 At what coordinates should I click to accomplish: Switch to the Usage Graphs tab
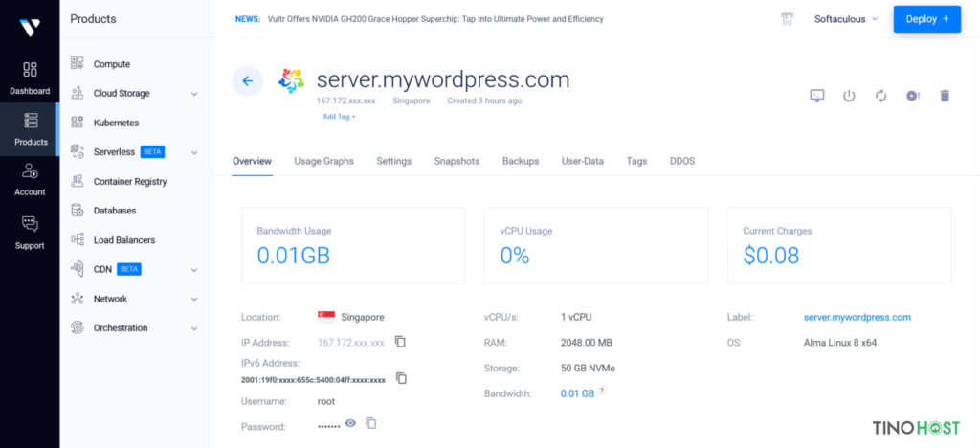tap(323, 161)
